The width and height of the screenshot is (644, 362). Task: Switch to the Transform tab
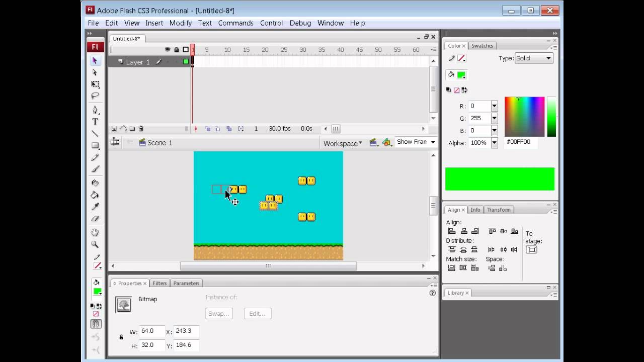[499, 210]
